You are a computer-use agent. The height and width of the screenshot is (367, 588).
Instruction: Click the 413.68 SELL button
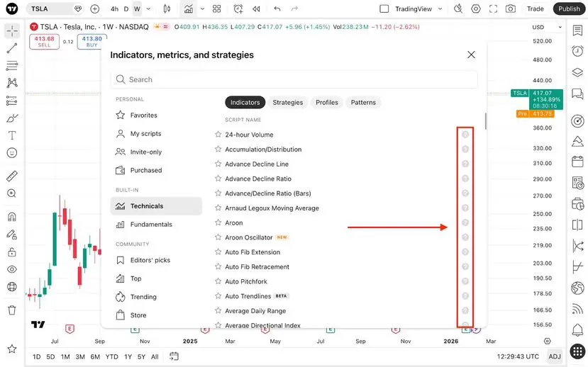click(44, 42)
